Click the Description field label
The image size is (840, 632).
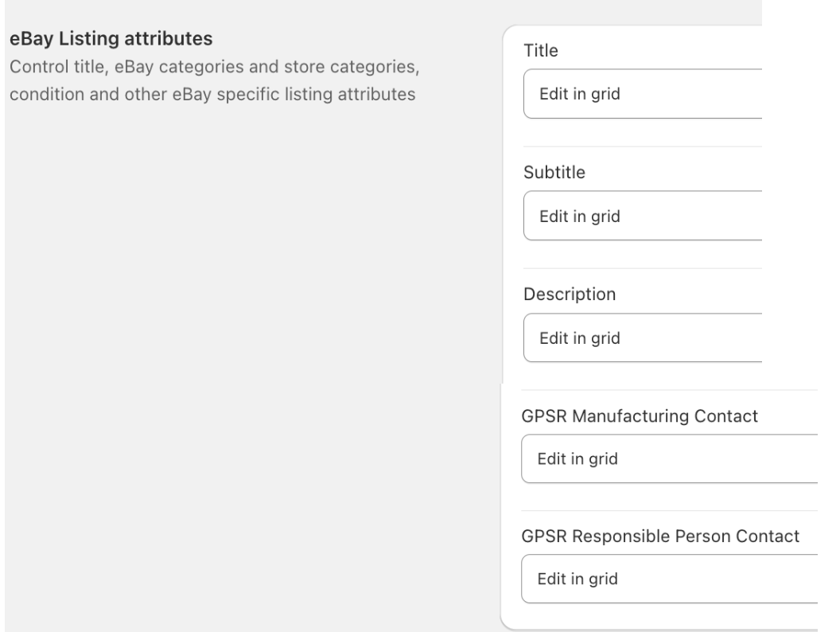[570, 294]
